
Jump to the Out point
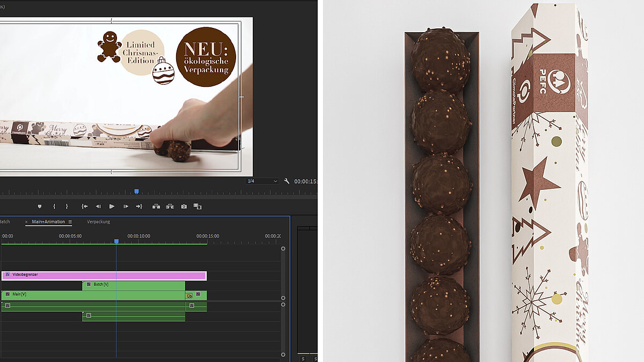coord(139,206)
